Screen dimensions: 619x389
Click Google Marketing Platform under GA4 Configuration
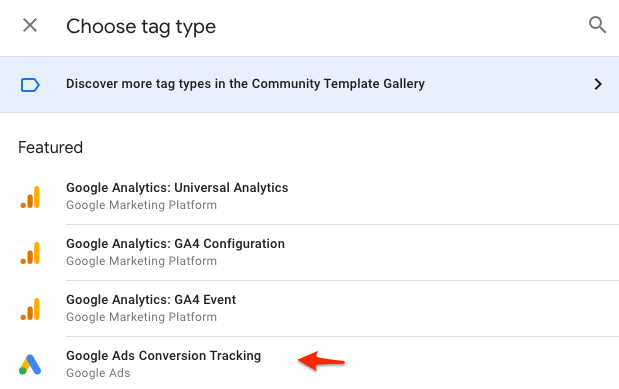click(141, 261)
